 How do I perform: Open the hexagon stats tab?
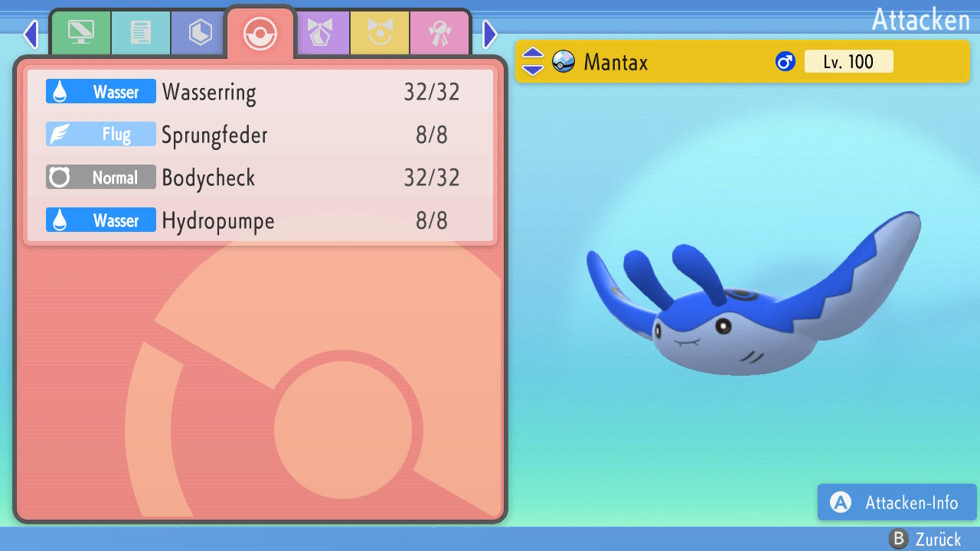pos(200,33)
